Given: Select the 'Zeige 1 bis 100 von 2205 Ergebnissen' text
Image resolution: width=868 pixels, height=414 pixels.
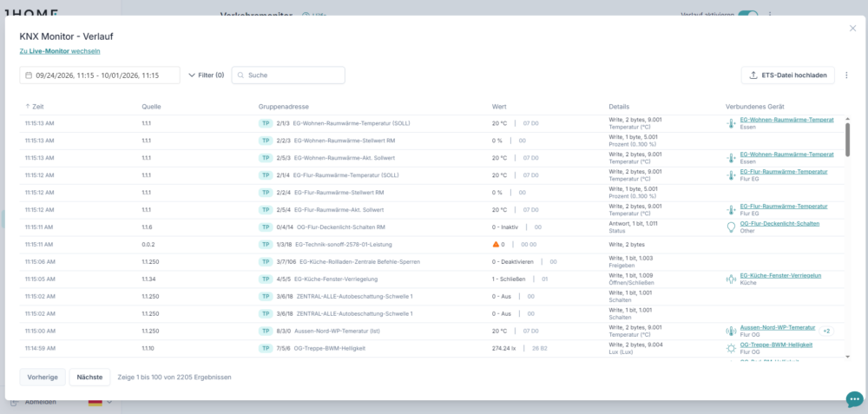Looking at the screenshot, I should 174,377.
